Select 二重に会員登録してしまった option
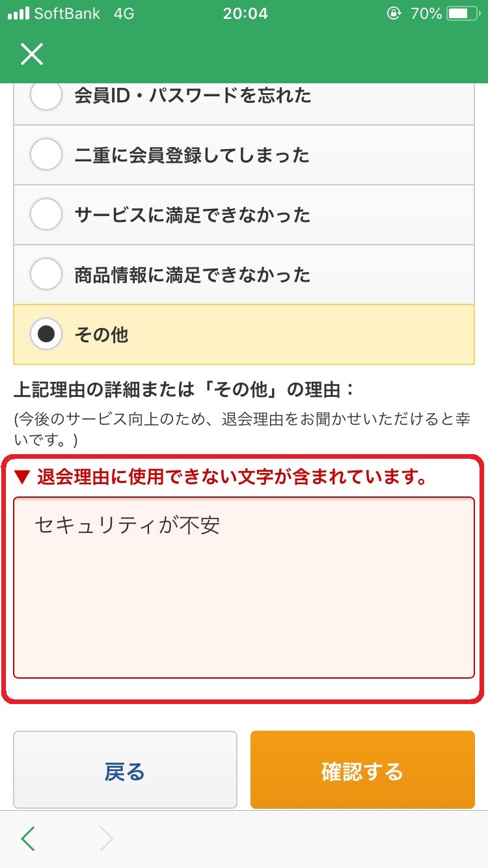Image resolution: width=488 pixels, height=868 pixels. (x=46, y=155)
